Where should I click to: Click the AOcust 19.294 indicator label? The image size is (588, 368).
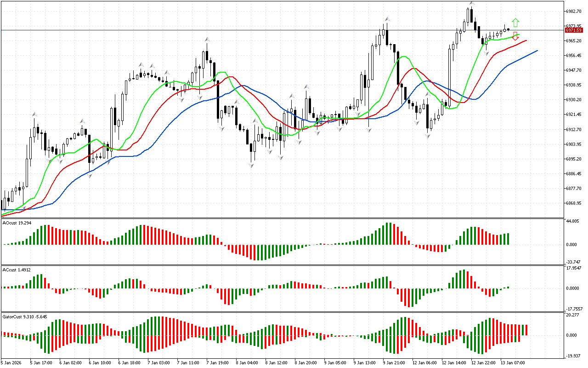click(17, 223)
